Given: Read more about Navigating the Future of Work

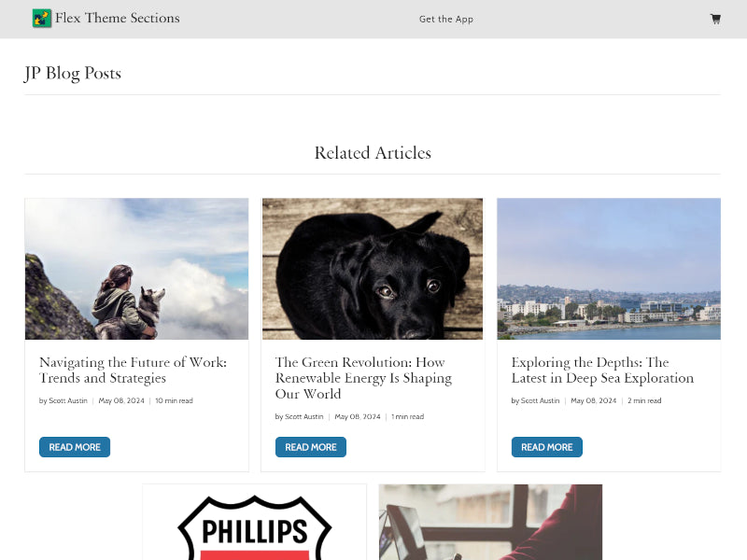Looking at the screenshot, I should point(75,447).
